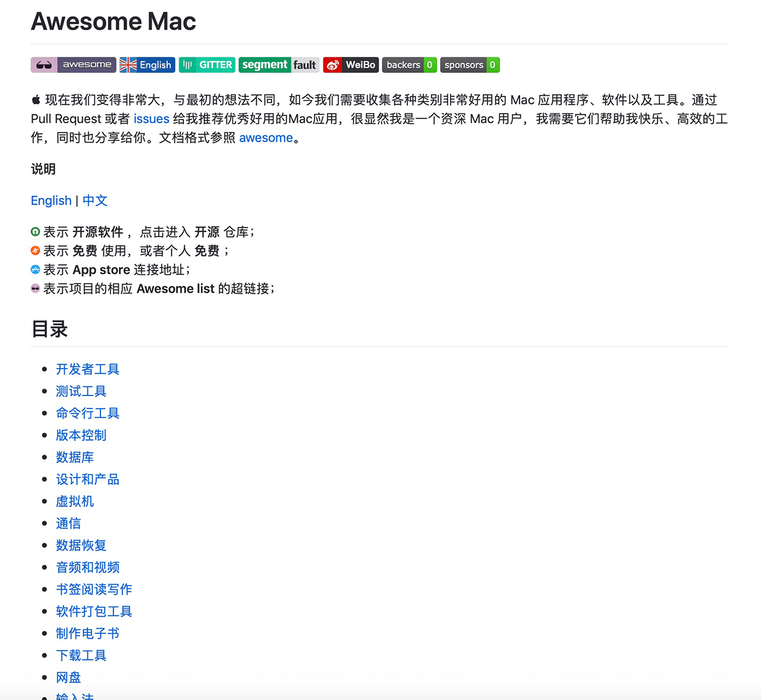Click the backers count badge
This screenshot has height=700, width=761.
tap(409, 65)
